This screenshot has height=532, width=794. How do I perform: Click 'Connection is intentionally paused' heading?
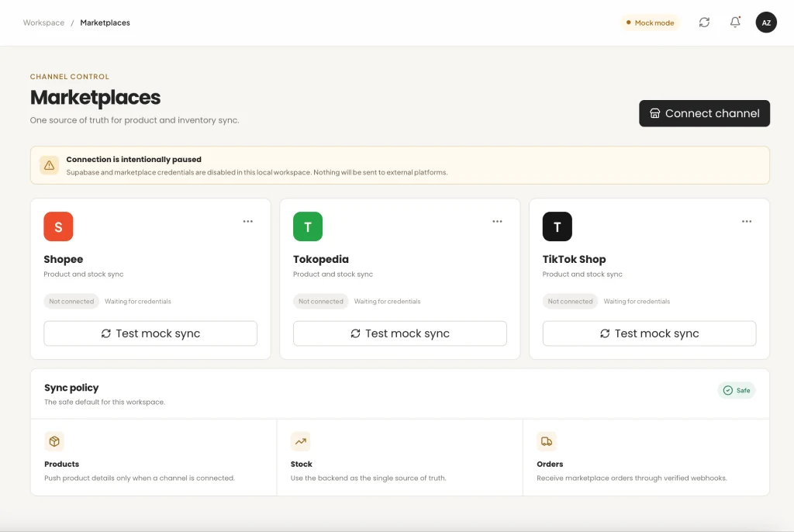tap(133, 159)
